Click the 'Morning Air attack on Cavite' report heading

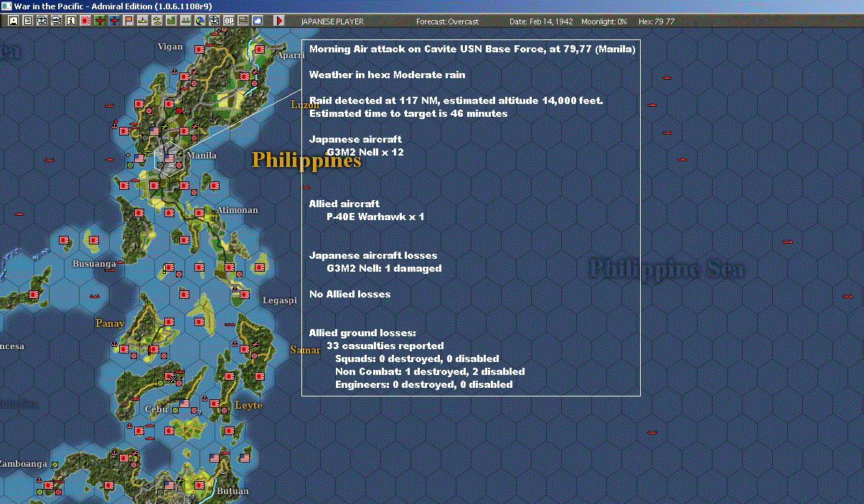click(471, 49)
